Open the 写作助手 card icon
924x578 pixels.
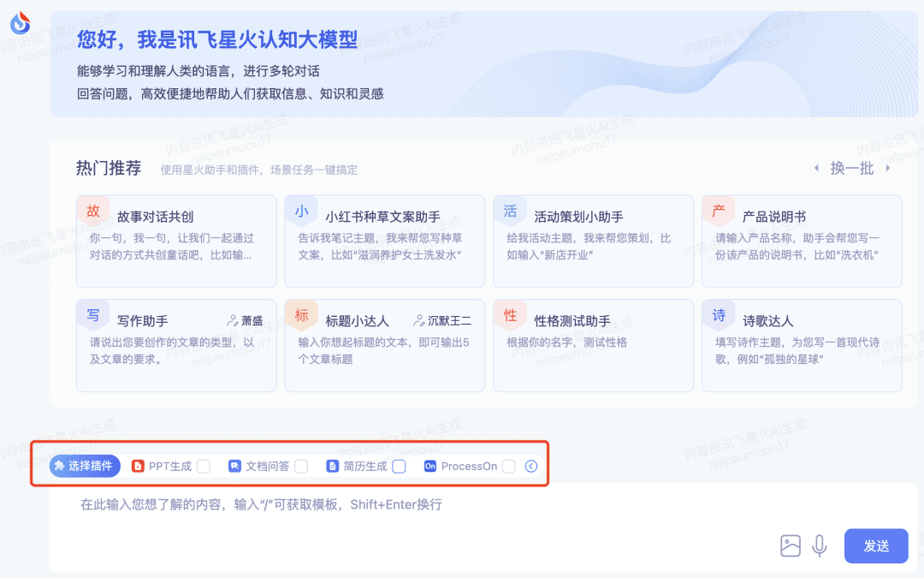click(x=93, y=315)
